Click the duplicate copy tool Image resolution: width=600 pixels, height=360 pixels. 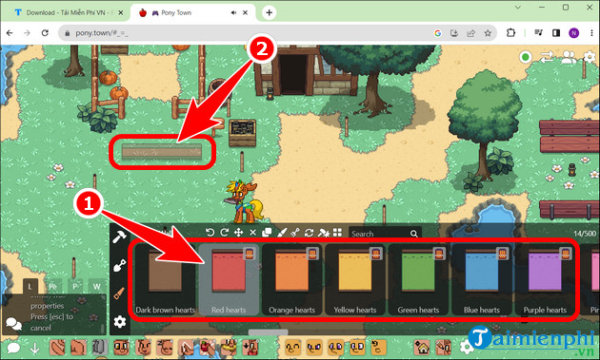[x=267, y=233]
